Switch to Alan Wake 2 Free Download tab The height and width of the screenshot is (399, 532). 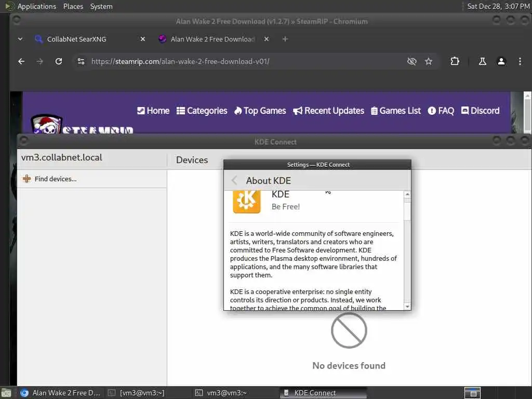coord(212,39)
